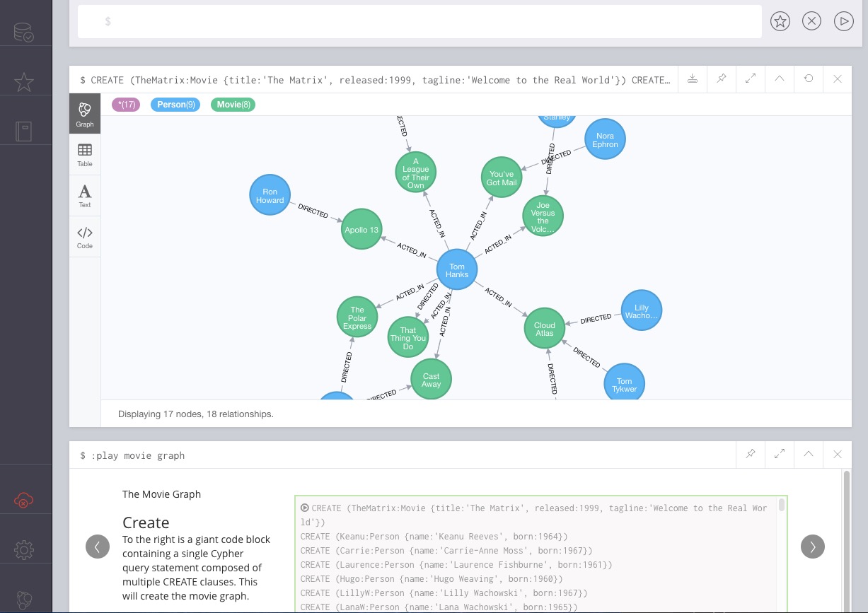The width and height of the screenshot is (868, 613).
Task: Select the A League of Their Own node
Action: click(x=416, y=172)
